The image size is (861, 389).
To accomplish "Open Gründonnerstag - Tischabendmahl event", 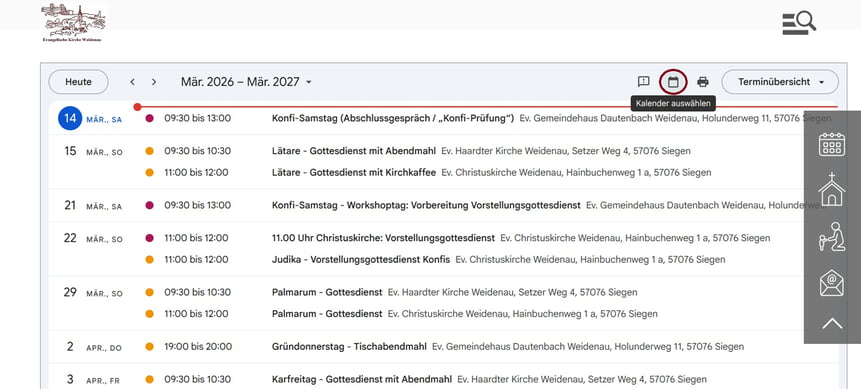I will coord(349,347).
